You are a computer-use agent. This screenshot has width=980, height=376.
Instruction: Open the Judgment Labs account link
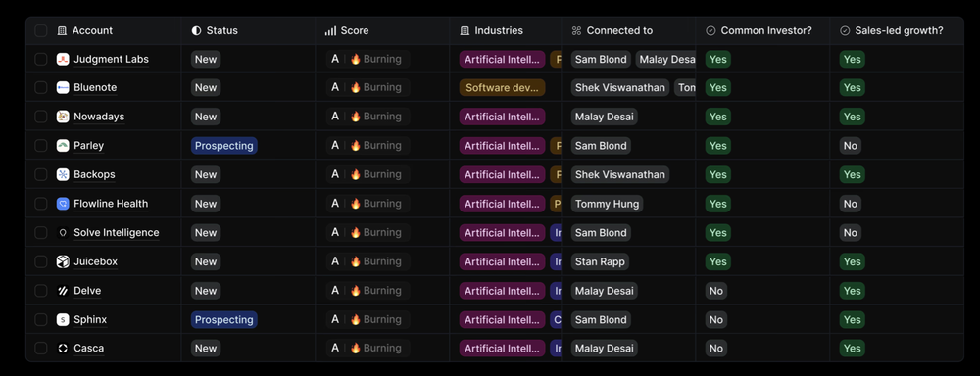[x=112, y=60]
